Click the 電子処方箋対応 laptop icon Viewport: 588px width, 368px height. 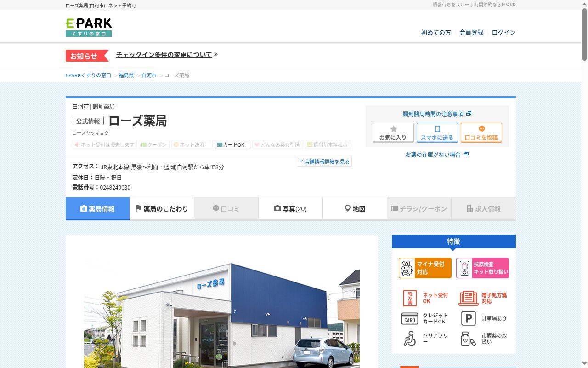(x=469, y=298)
